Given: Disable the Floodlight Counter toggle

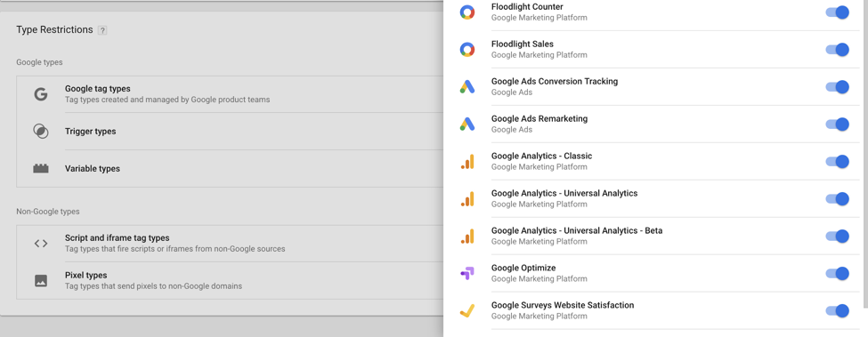Looking at the screenshot, I should [x=837, y=12].
